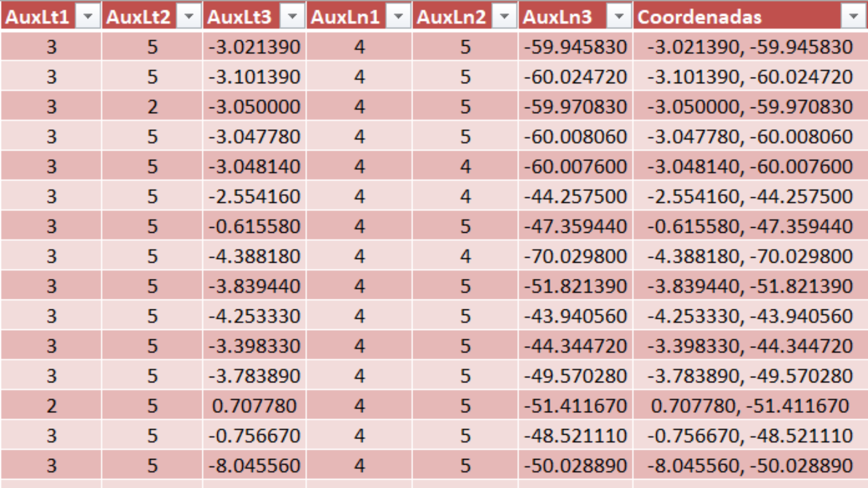Select AuxLn3 cell showing -60.007600
Image resolution: width=868 pixels, height=488 pixels.
pos(575,167)
